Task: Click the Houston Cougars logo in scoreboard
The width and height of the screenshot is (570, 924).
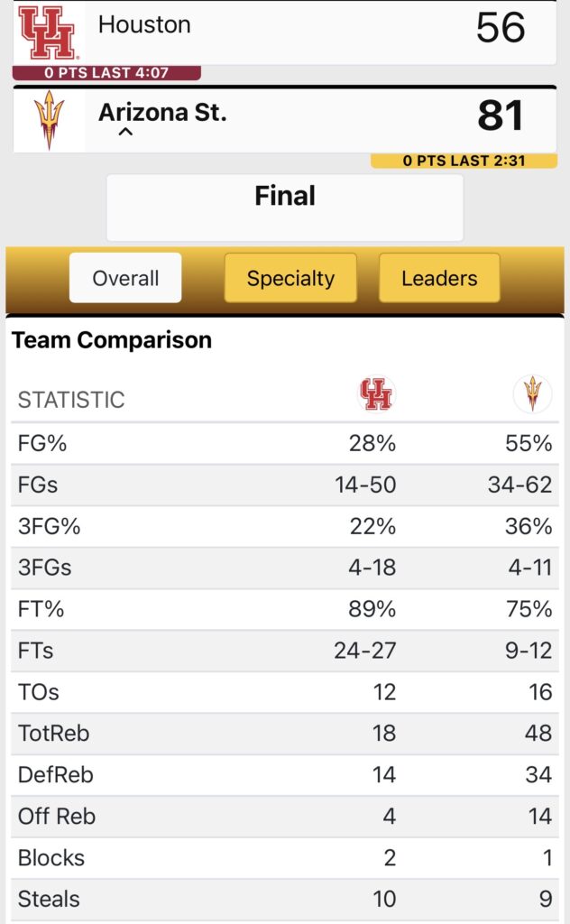Action: point(48,32)
